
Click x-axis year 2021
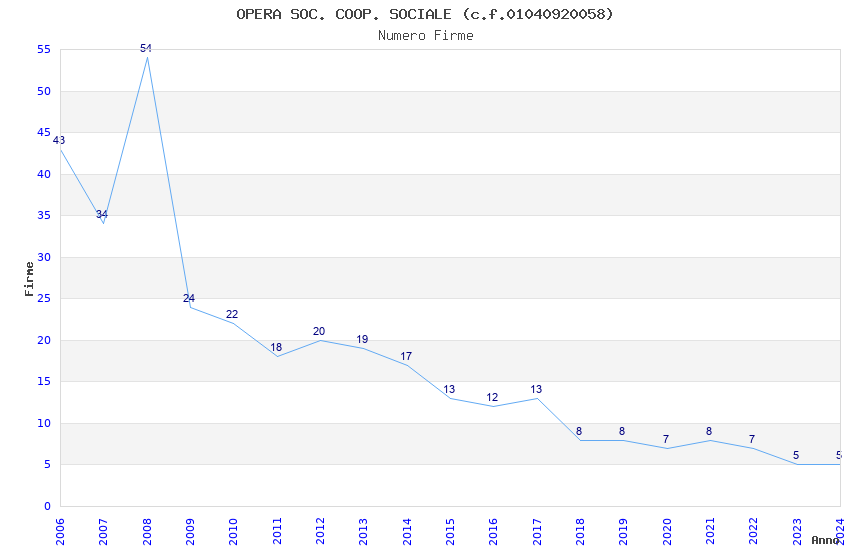(x=710, y=532)
